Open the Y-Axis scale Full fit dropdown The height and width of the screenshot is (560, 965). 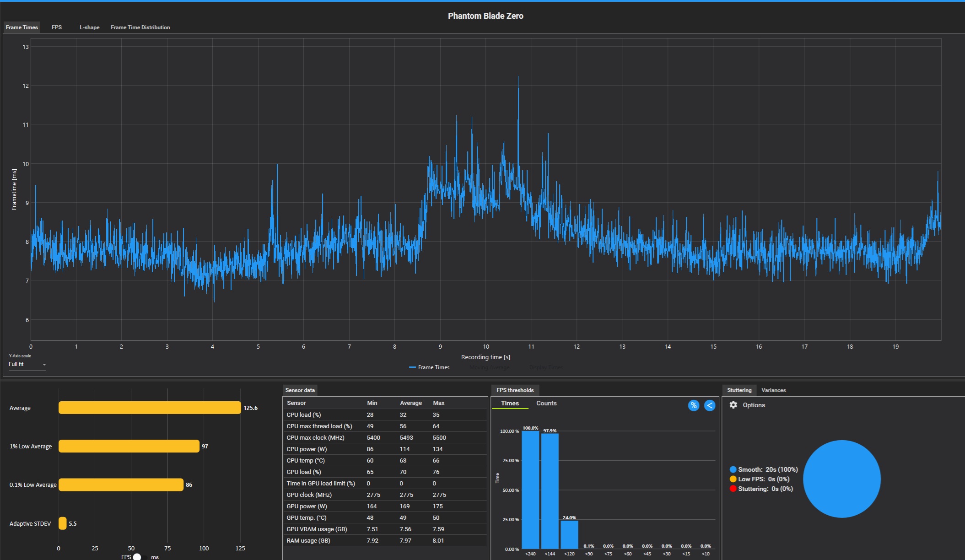27,364
